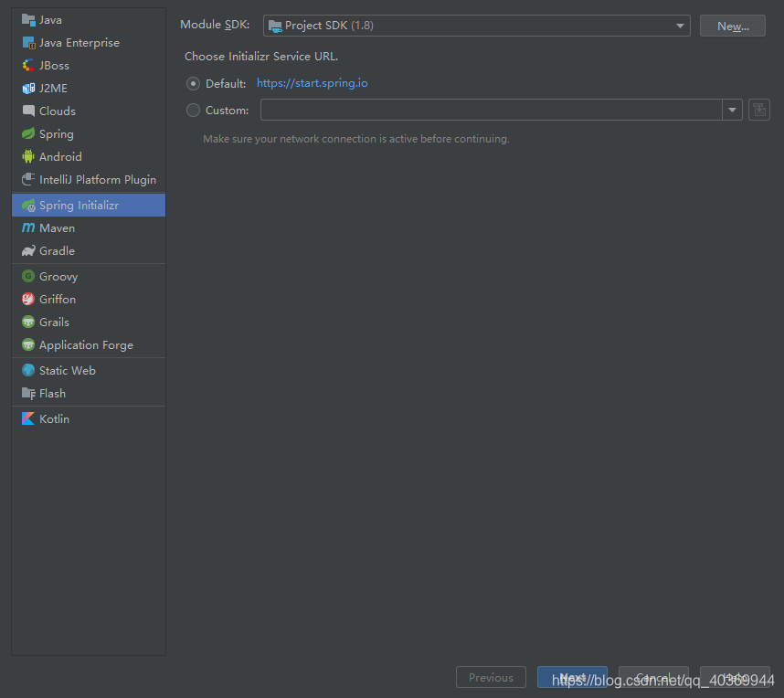Click the Clouds speech bubble icon
Viewport: 784px width, 698px height.
pyautogui.click(x=28, y=111)
